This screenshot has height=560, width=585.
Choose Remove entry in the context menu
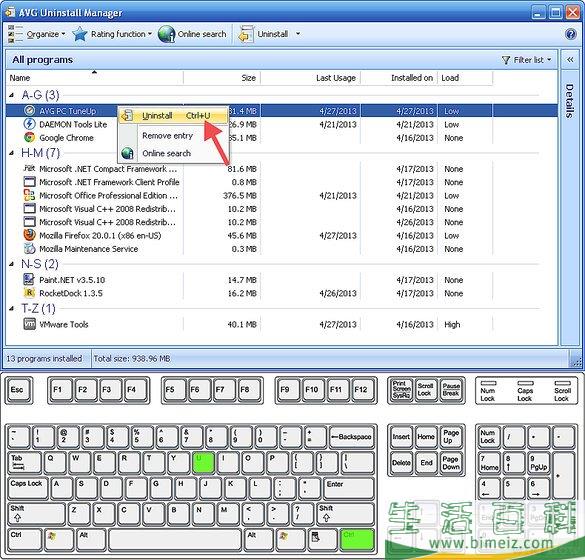tap(168, 136)
